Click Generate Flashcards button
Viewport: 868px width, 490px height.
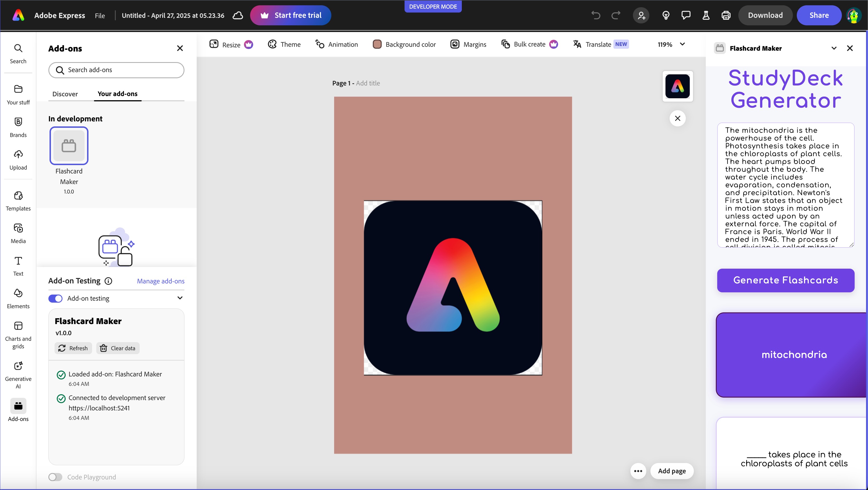pyautogui.click(x=785, y=280)
